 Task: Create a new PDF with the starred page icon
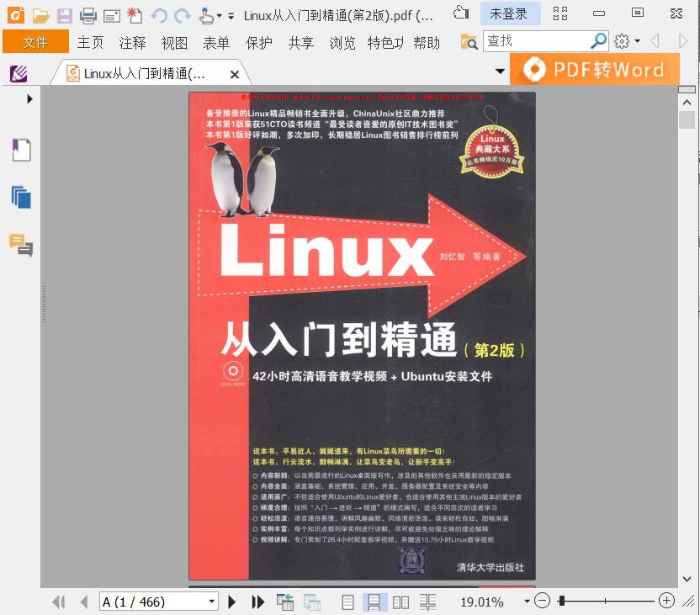coord(135,16)
